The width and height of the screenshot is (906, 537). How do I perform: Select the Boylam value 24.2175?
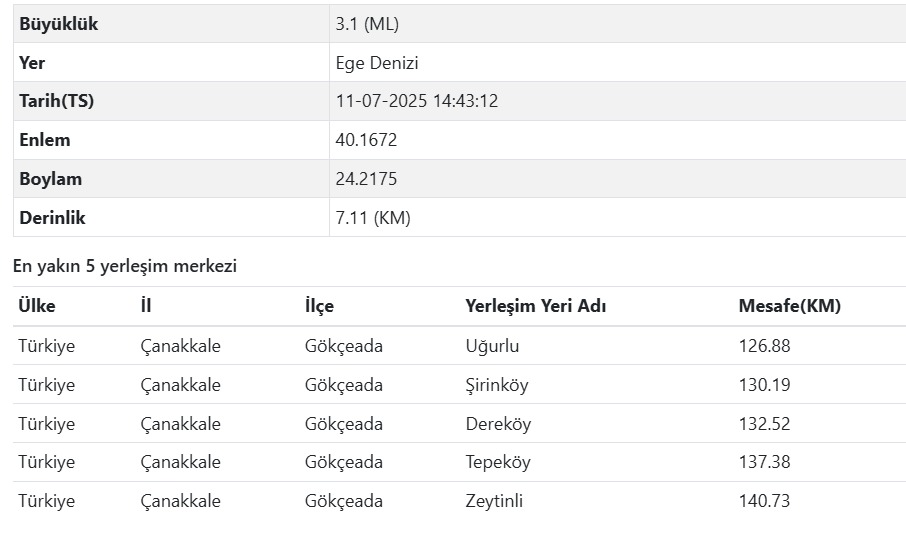coord(366,179)
